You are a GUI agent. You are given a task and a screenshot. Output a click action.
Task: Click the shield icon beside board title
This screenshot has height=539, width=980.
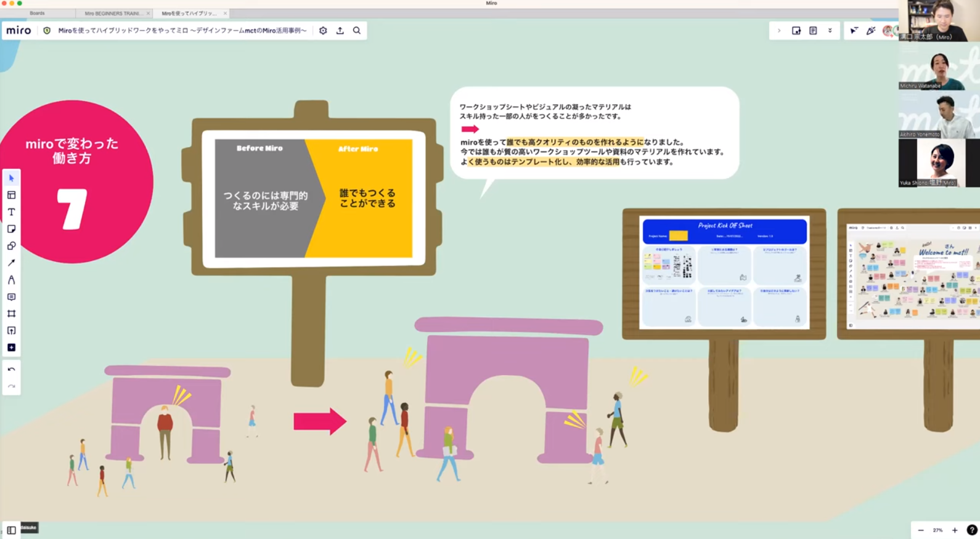click(47, 30)
